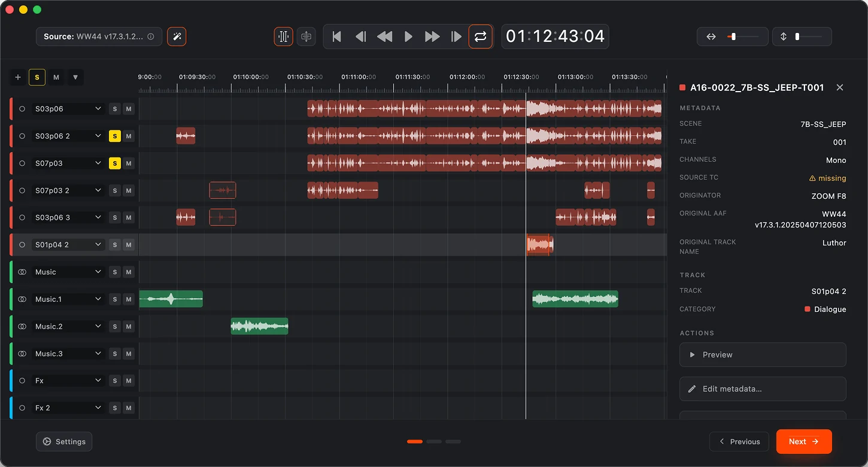Go to the Previous step
Image resolution: width=868 pixels, height=467 pixels.
coord(739,442)
